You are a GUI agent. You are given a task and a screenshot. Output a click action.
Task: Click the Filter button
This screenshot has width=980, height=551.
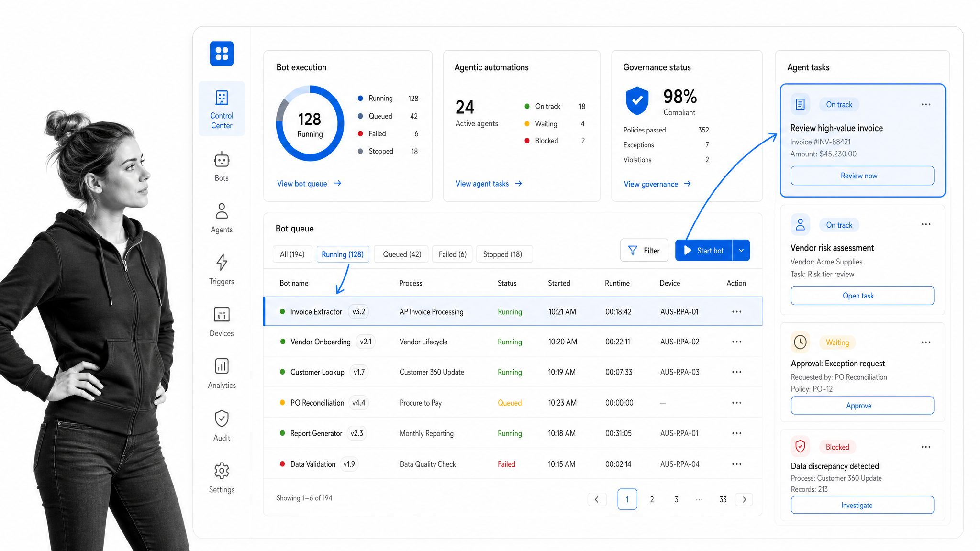[x=644, y=251]
